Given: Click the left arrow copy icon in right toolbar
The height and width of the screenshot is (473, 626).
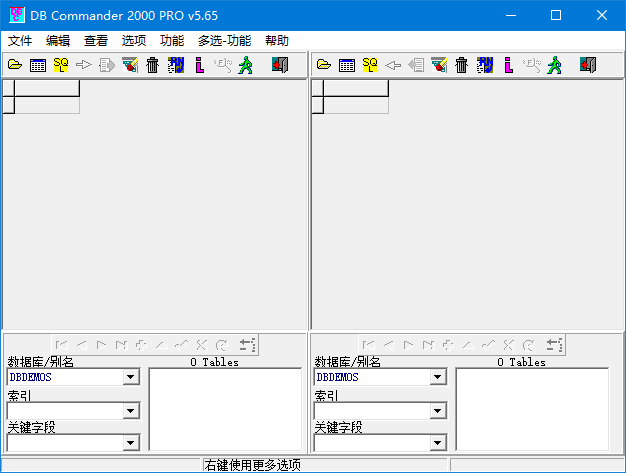Looking at the screenshot, I should 393,65.
